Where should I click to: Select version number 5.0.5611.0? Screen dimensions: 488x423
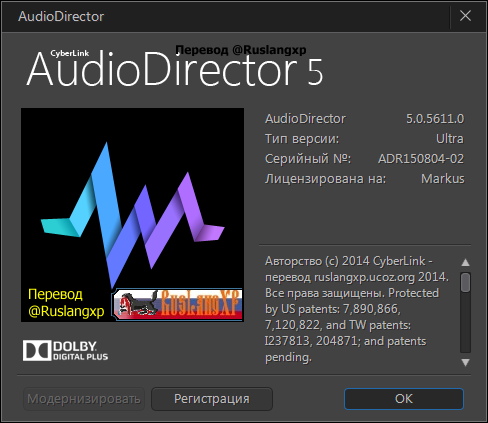pyautogui.click(x=435, y=119)
